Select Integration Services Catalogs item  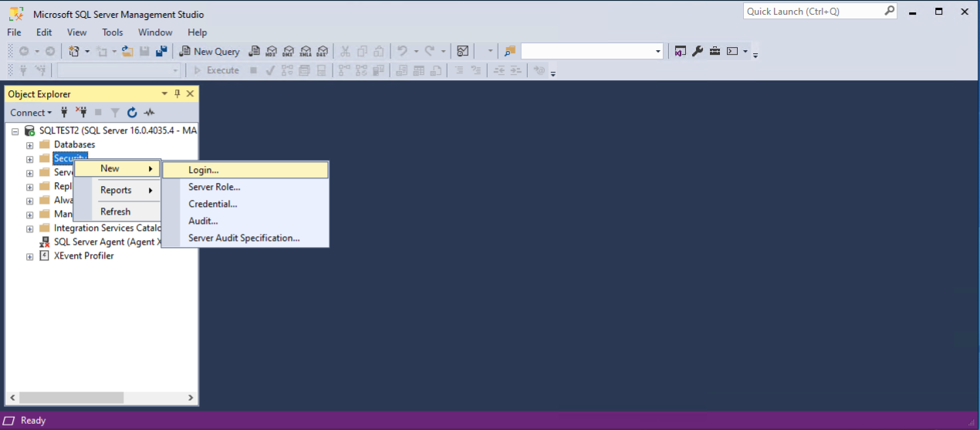click(107, 228)
